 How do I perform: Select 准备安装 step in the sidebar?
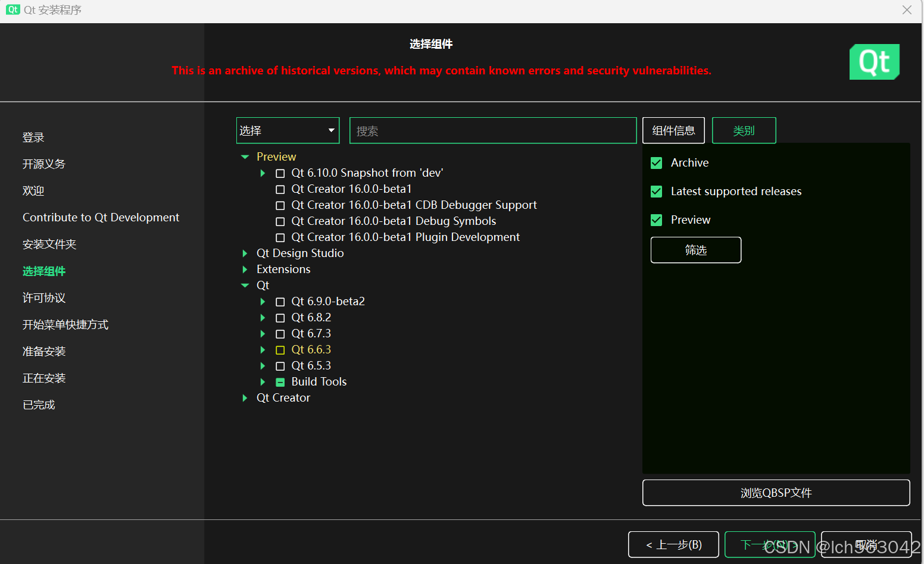[44, 352]
